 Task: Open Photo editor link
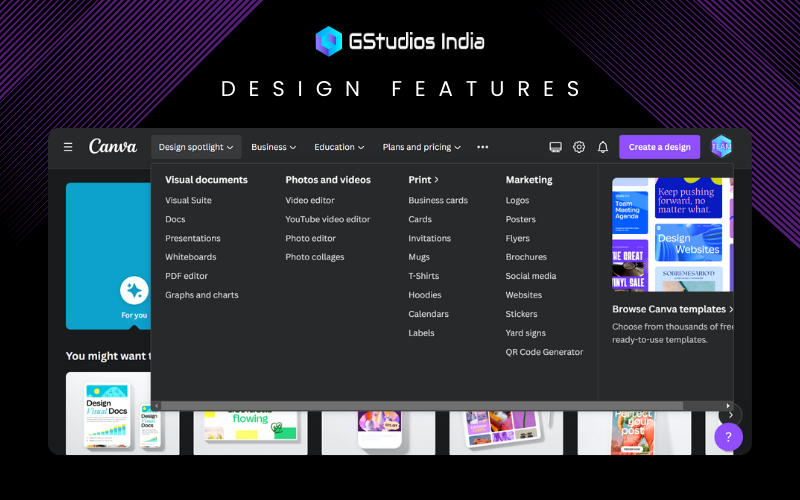[310, 238]
